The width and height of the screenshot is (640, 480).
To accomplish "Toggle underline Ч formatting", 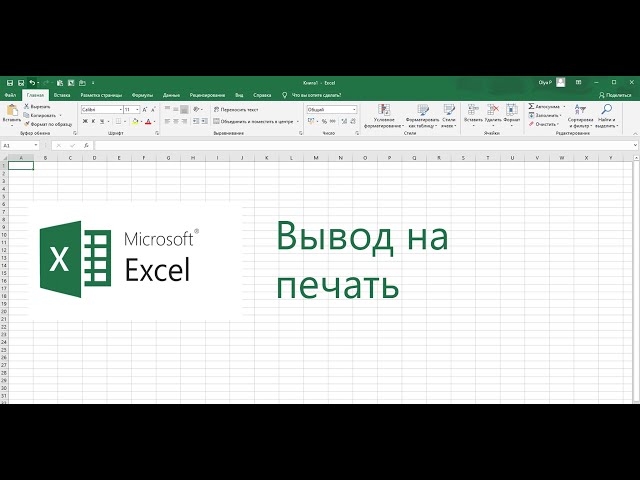I will coord(102,121).
